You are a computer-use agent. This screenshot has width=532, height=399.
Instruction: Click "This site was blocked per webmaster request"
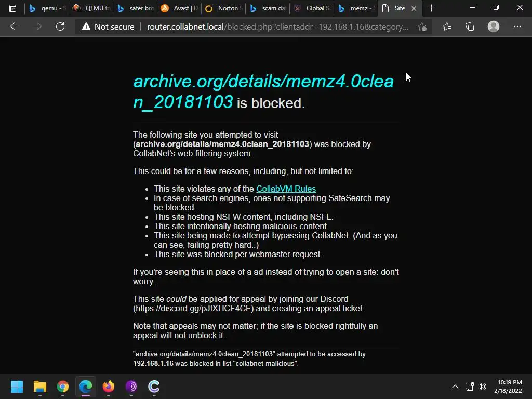238,255
